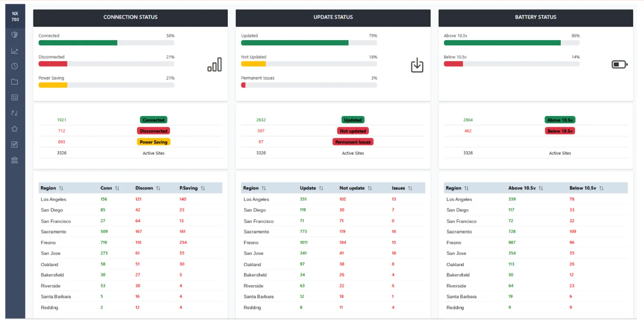The image size is (644, 324).
Task: Open the shield icon in the sidebar
Action: click(14, 35)
